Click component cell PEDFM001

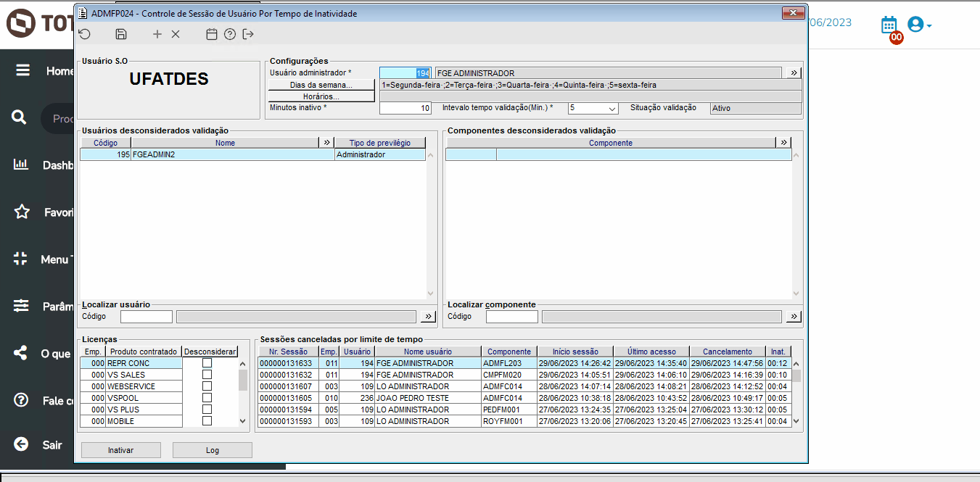click(509, 410)
